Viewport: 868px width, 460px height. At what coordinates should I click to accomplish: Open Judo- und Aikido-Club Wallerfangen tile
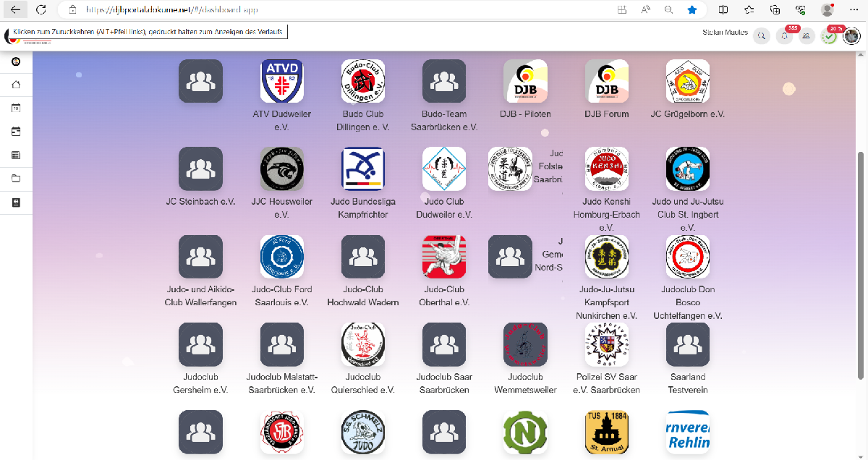[x=200, y=257]
